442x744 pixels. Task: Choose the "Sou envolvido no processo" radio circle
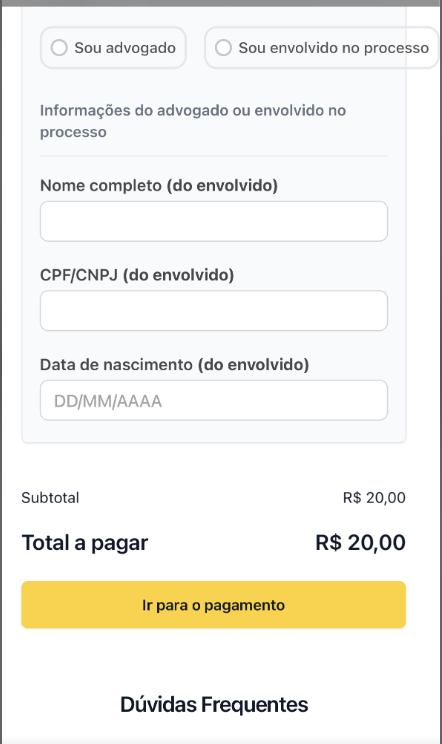pos(223,48)
